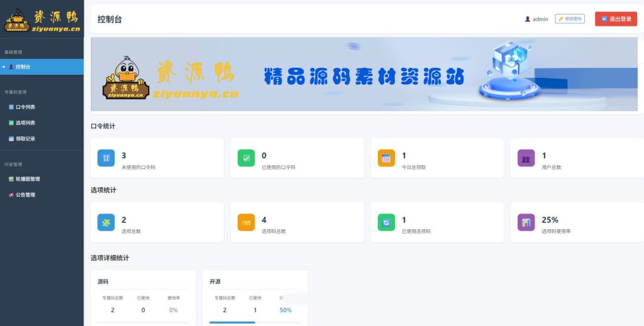This screenshot has width=644, height=326.
Task: Go to 选项列表 in sidebar
Action: [42, 123]
